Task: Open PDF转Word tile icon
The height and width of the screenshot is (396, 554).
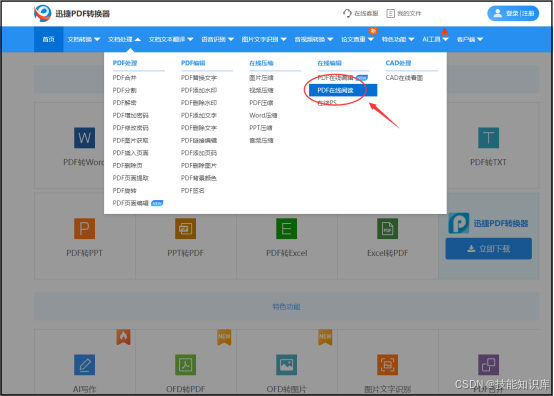Action: click(84, 137)
